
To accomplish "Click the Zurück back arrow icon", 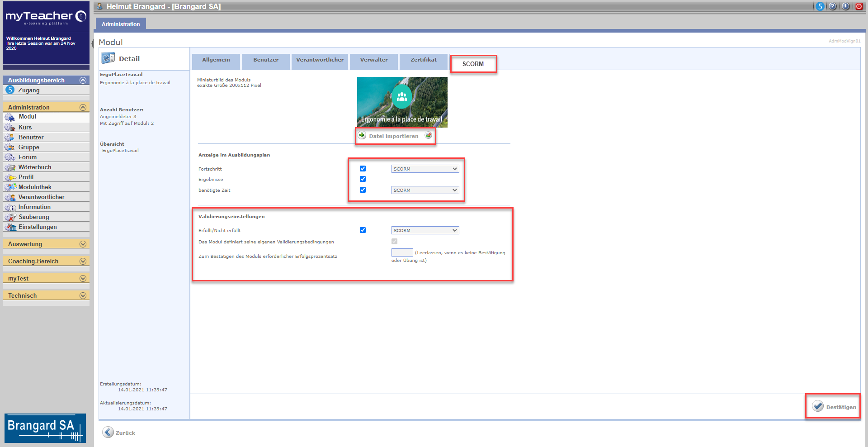I will (x=108, y=433).
